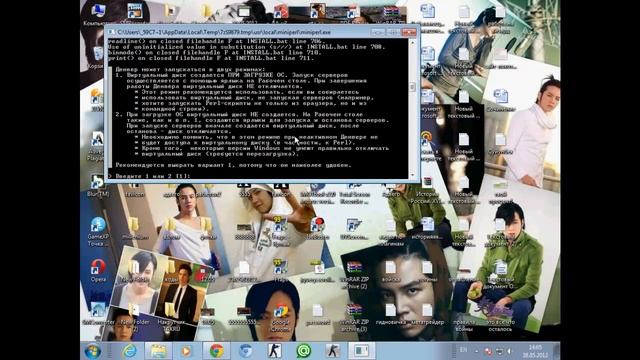Select the GameXP desktop shortcut
Screen dimensions: 640x360
coord(98,232)
